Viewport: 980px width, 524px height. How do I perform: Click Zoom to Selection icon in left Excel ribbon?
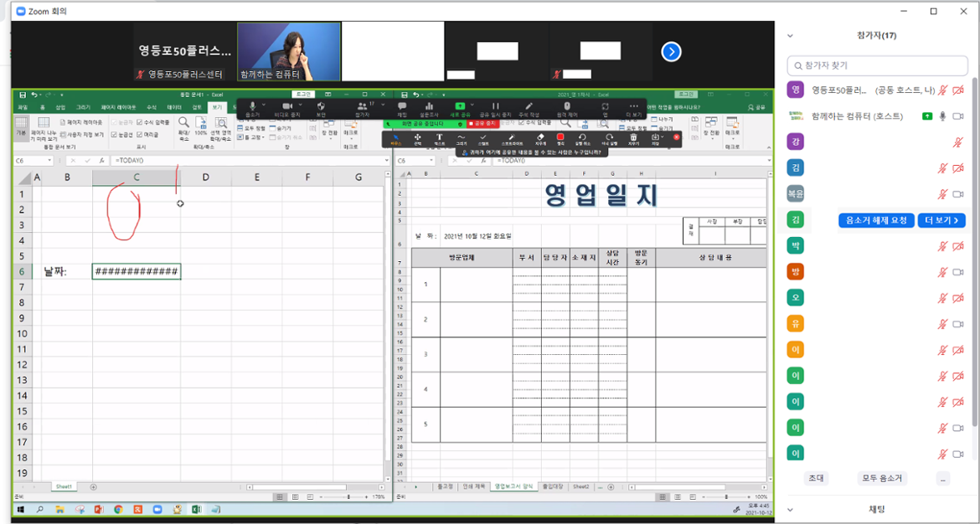point(220,122)
